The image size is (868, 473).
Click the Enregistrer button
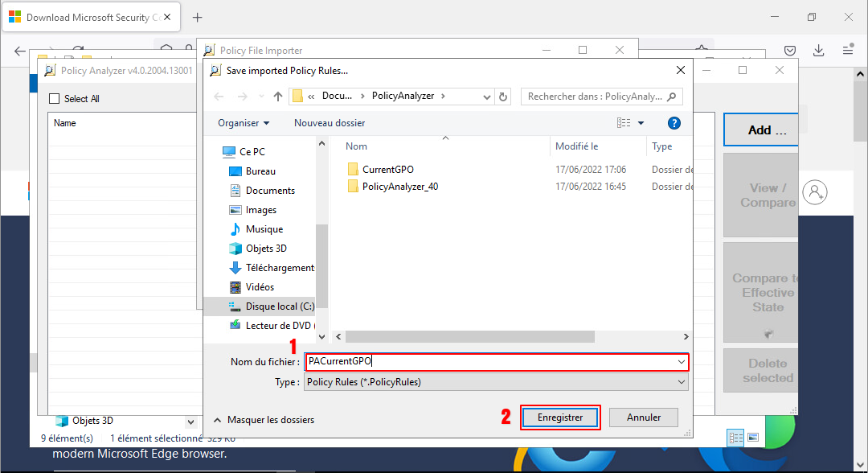point(560,417)
